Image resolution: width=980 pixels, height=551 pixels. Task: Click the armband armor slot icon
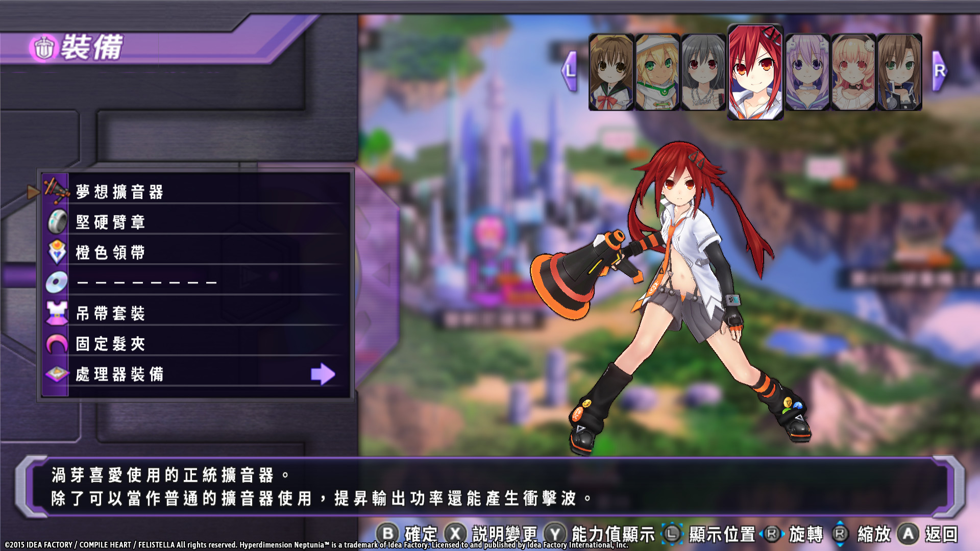[57, 221]
